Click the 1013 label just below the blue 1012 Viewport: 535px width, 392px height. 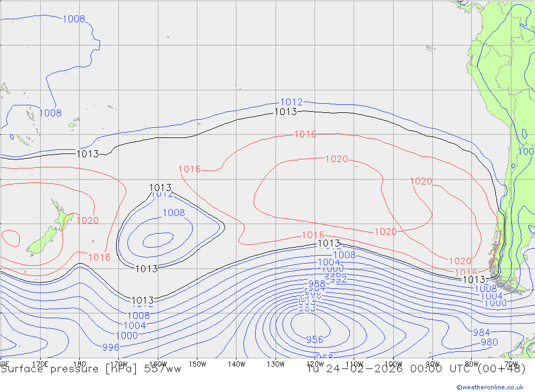286,112
